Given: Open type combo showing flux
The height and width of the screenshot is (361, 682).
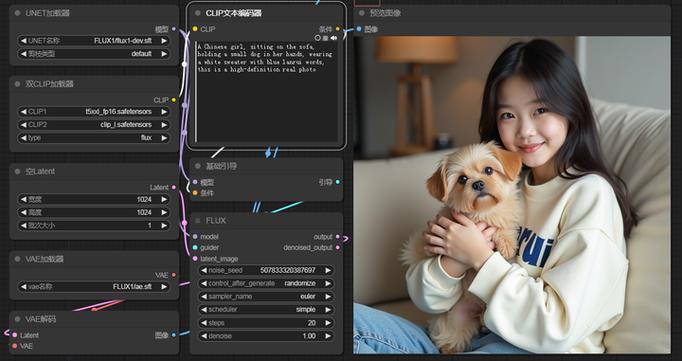Looking at the screenshot, I should click(x=94, y=138).
